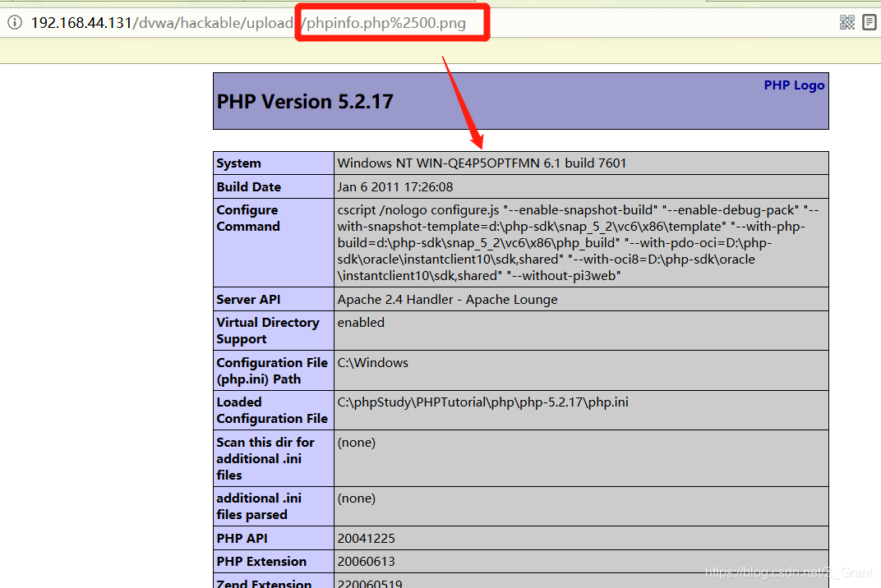
Task: Select the C:\phpStudy php.ini path value
Action: (482, 402)
